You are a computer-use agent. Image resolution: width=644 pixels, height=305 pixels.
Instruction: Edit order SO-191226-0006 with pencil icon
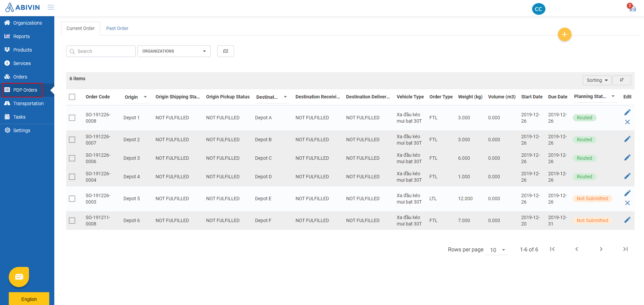pyautogui.click(x=627, y=158)
